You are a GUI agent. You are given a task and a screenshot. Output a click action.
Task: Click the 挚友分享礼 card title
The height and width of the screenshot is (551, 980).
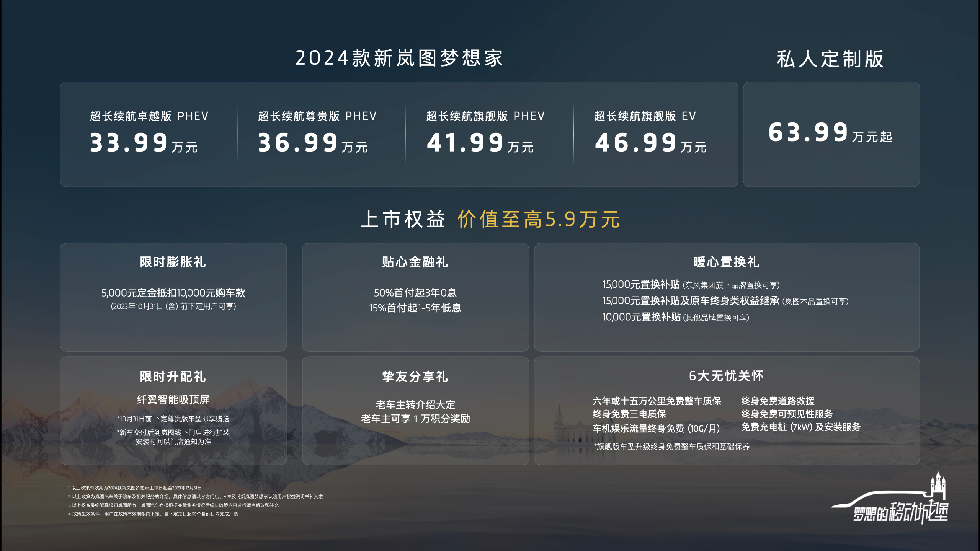pyautogui.click(x=415, y=377)
